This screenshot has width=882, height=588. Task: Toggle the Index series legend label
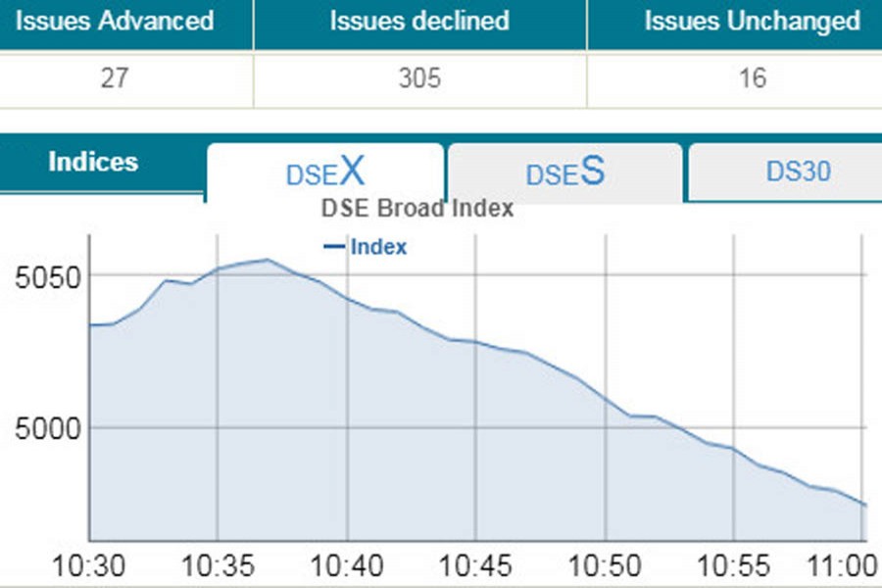[378, 247]
